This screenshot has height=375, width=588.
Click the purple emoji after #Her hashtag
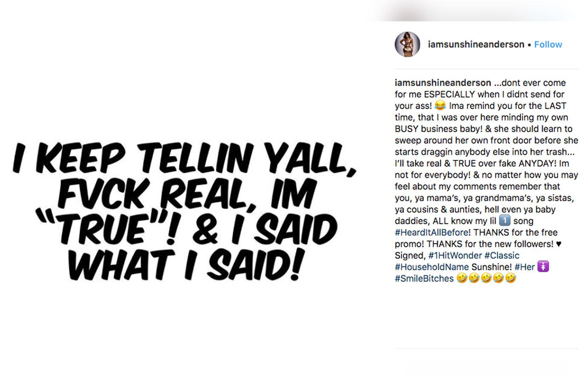click(544, 267)
